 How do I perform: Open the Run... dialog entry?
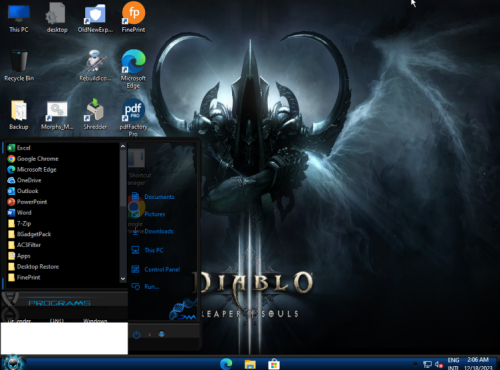145,286
